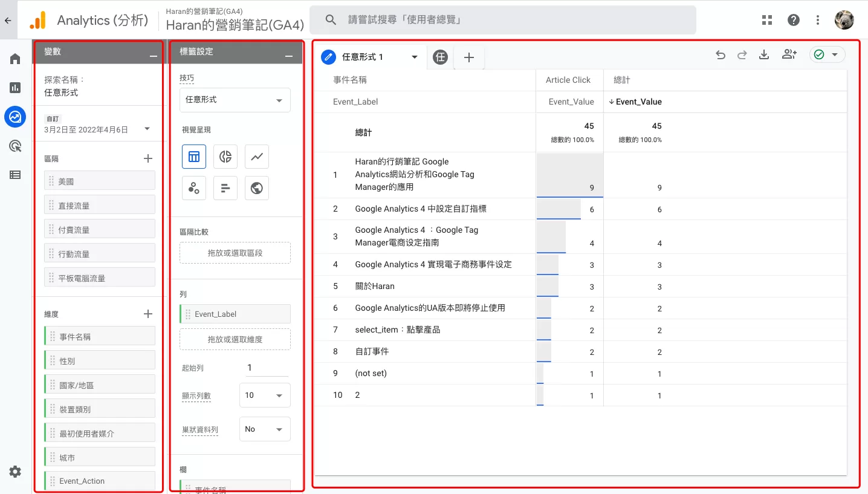This screenshot has height=494, width=868.
Task: Select the 最初使用者媒介 dimension chip
Action: pyautogui.click(x=100, y=434)
